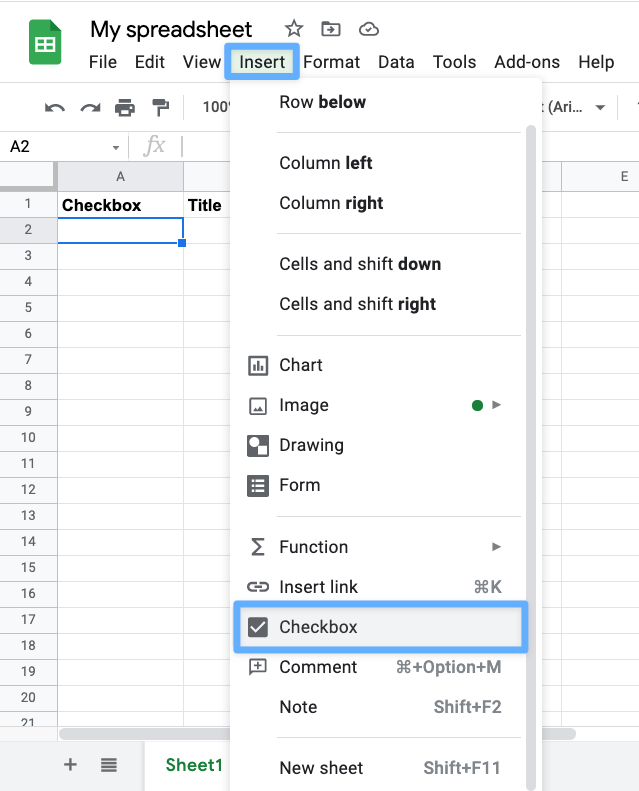Select row 20 header
Viewport: 639px width, 791px height.
tap(28, 697)
